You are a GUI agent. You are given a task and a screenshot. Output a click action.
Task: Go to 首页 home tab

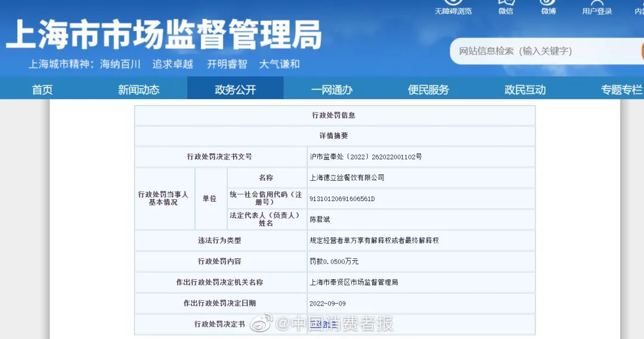click(x=42, y=90)
